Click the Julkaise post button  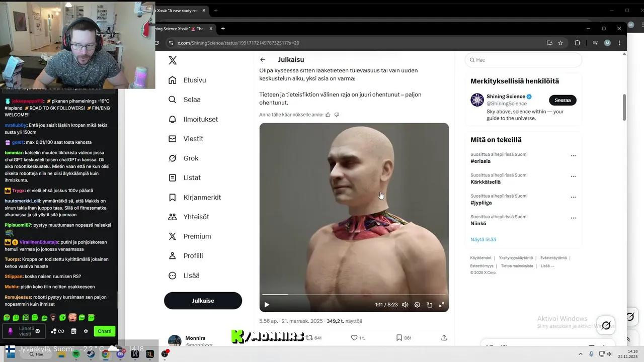click(203, 301)
